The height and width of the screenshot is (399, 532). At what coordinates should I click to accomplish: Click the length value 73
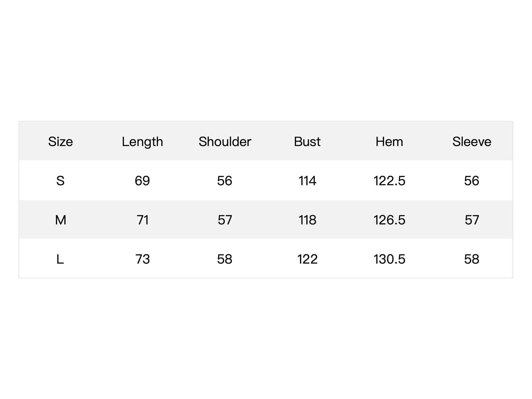click(143, 259)
